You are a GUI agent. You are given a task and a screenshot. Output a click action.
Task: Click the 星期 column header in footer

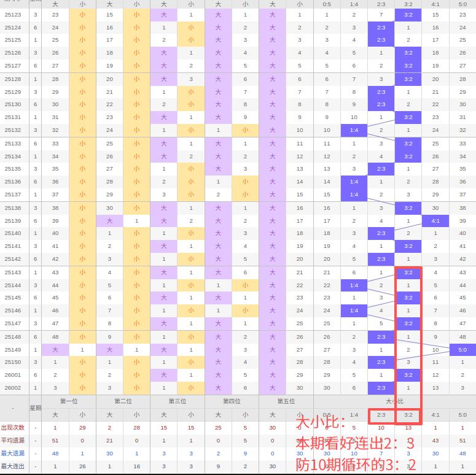pos(36,408)
